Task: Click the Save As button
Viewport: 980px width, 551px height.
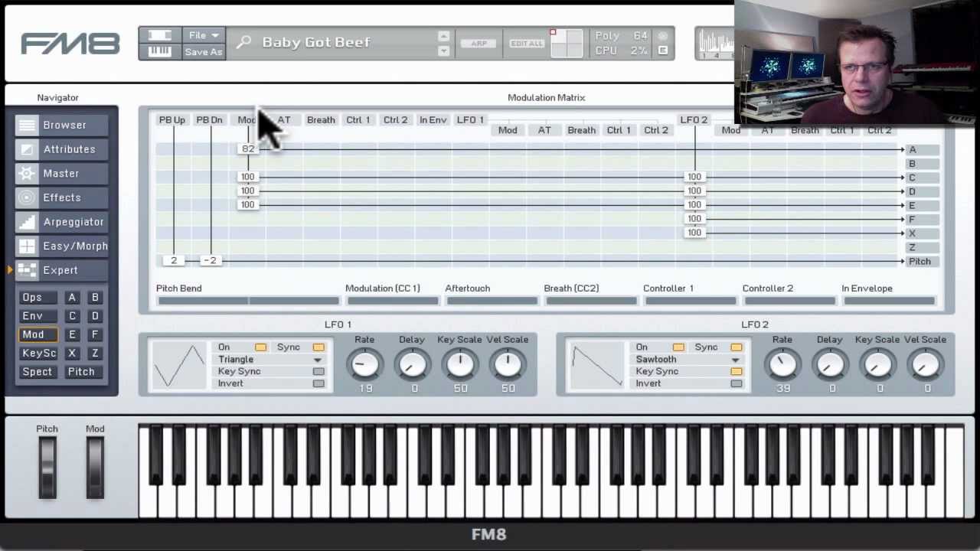Action: click(204, 52)
